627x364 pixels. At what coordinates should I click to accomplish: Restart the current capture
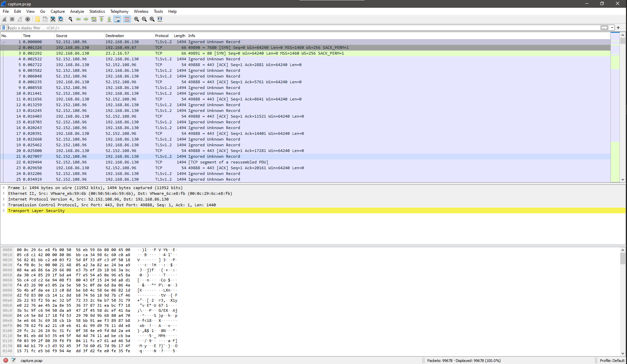point(20,19)
